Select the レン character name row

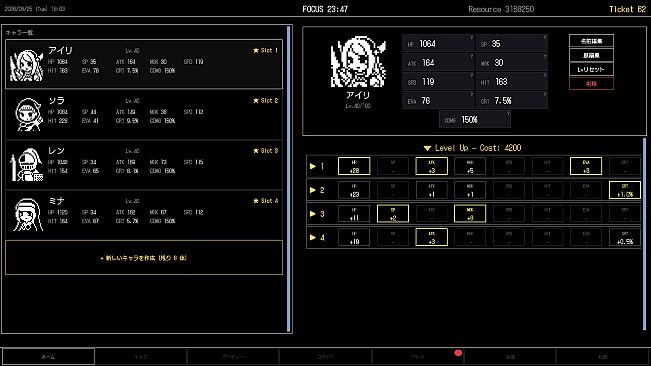pos(144,165)
